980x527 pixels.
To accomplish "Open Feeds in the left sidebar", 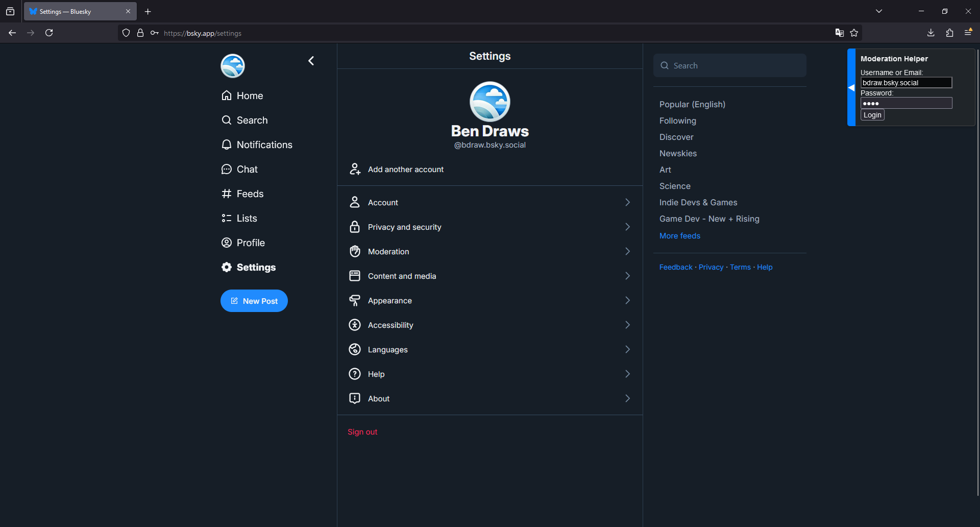I will 242,194.
